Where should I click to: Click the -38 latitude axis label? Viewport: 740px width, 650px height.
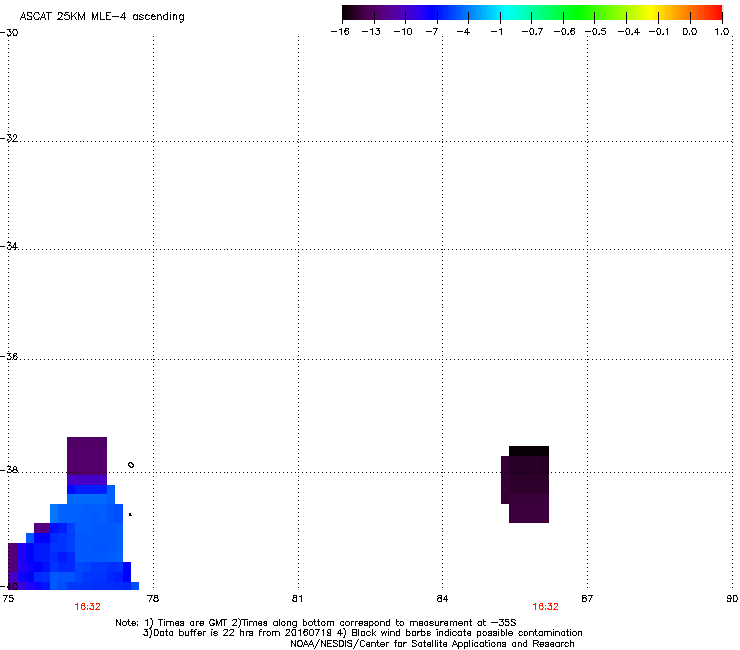[x=9, y=470]
